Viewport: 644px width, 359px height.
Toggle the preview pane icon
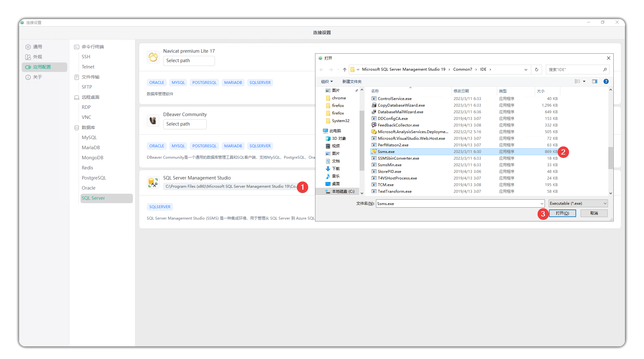click(595, 81)
